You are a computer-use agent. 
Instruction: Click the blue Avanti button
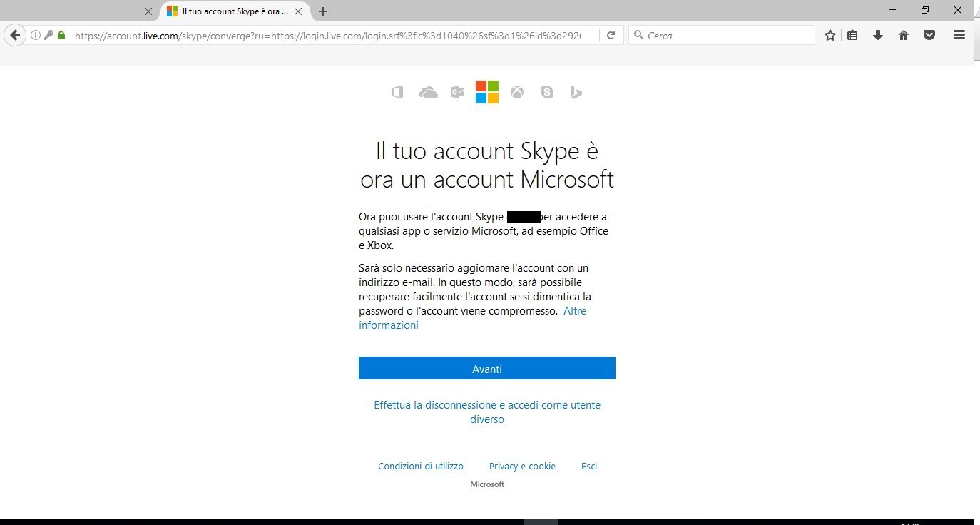click(x=487, y=369)
